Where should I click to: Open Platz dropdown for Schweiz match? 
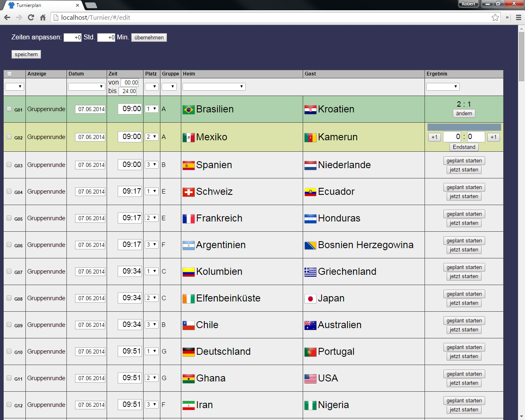[x=152, y=191]
